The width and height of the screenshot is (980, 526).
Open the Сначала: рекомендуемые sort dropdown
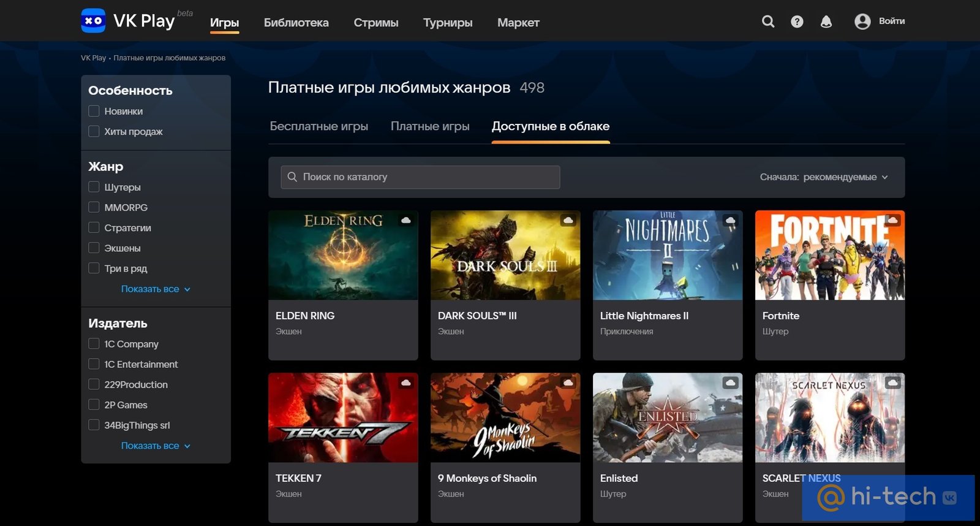[824, 177]
